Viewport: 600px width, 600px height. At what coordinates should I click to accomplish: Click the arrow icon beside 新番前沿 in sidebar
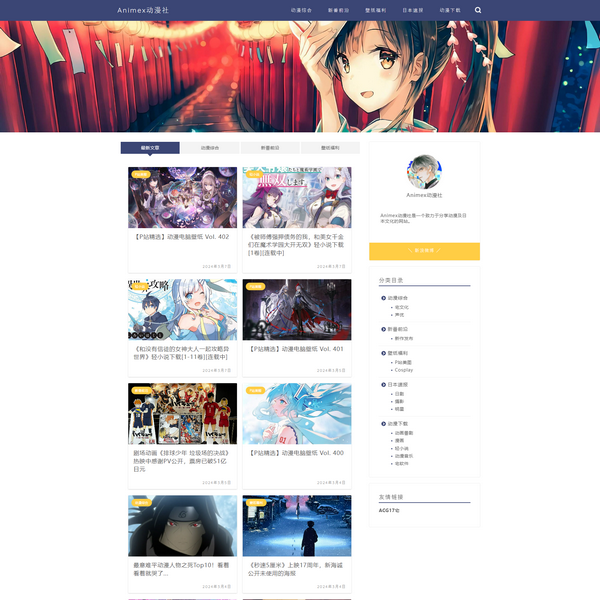point(383,328)
